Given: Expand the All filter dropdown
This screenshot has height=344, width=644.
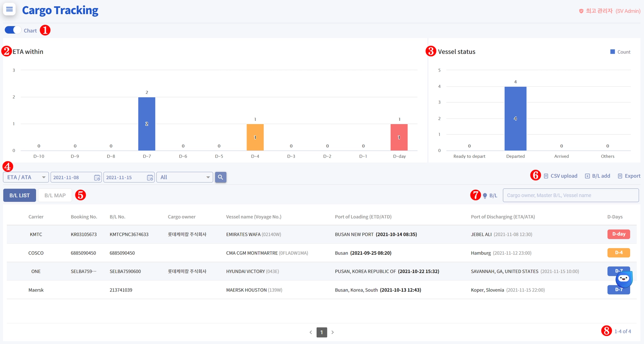Looking at the screenshot, I should tap(185, 177).
